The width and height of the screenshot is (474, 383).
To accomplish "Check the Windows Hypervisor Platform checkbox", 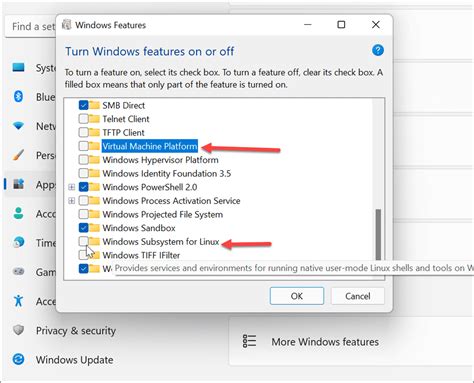I will point(83,160).
